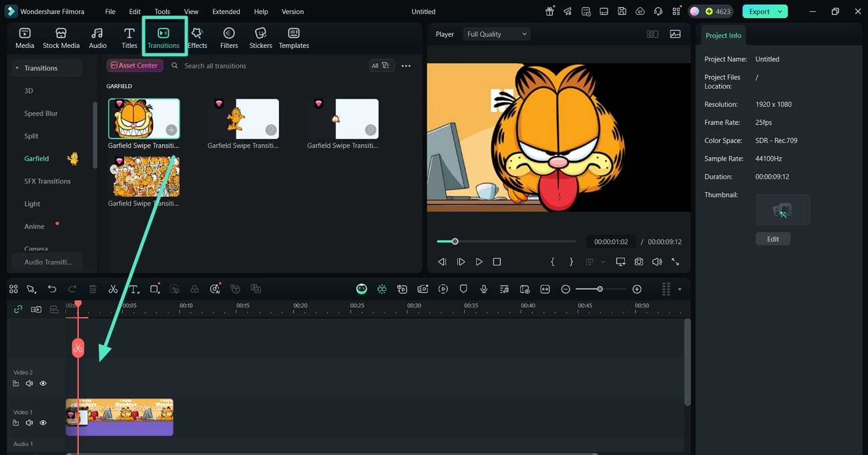Viewport: 868px width, 455px height.
Task: Click the Search all transitions field
Action: [x=267, y=65]
